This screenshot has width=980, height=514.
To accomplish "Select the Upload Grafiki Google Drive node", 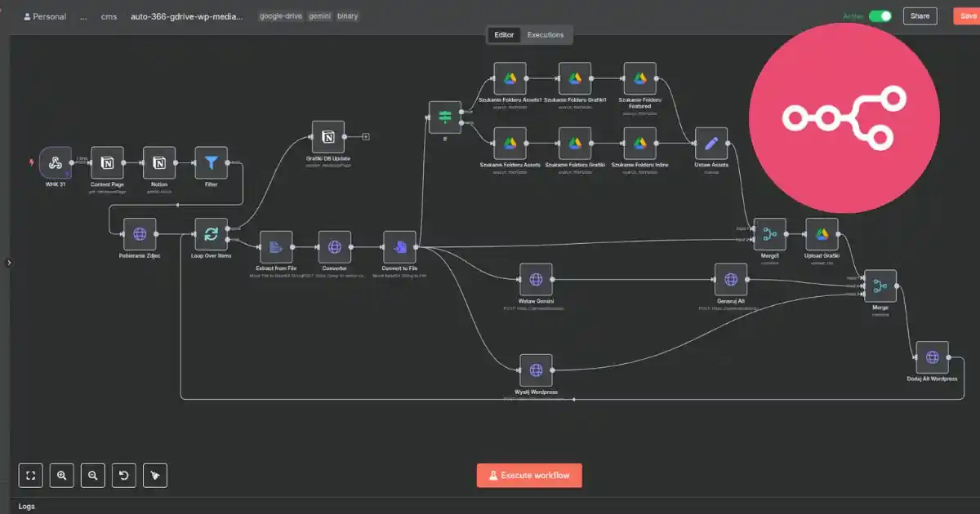I will coord(822,234).
